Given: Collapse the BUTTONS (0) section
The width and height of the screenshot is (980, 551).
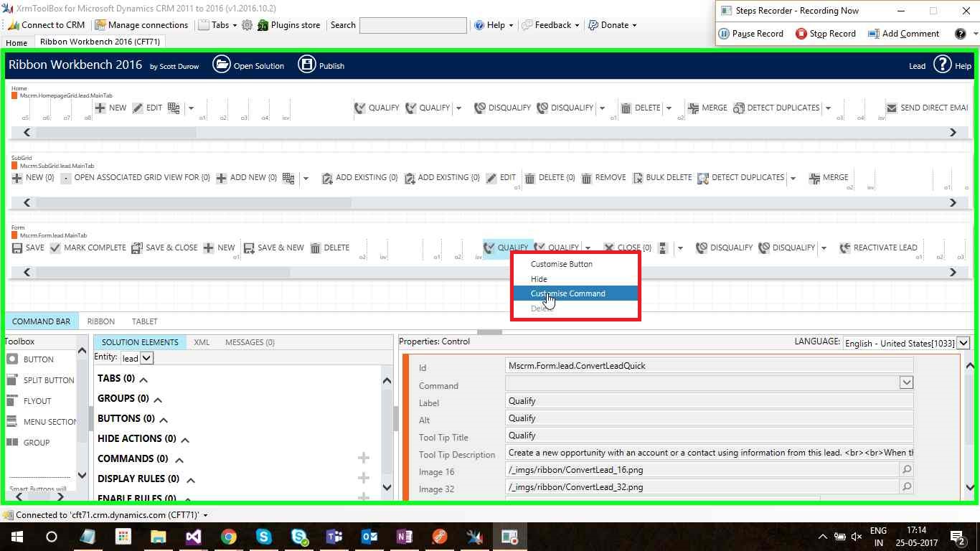Looking at the screenshot, I should [164, 420].
